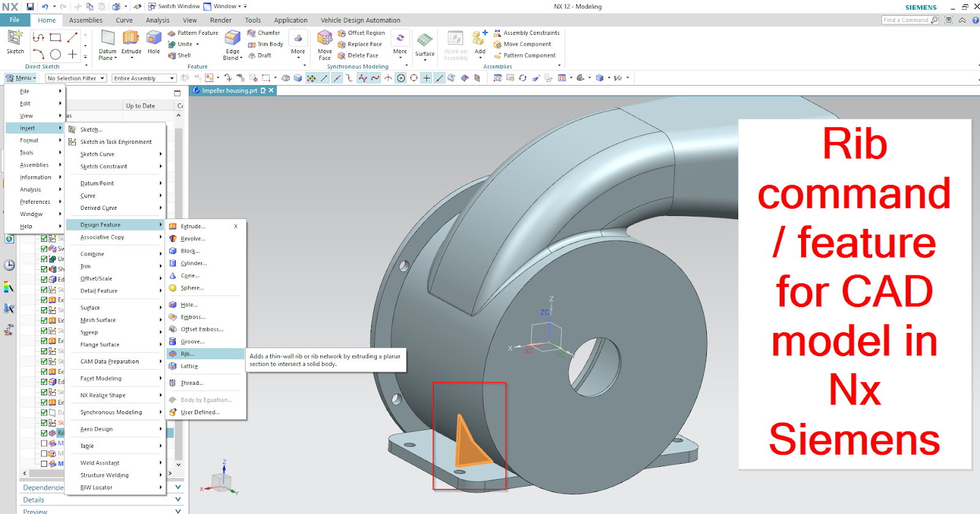The height and width of the screenshot is (514, 980).
Task: Click the Trim Body tool
Action: pyautogui.click(x=265, y=44)
